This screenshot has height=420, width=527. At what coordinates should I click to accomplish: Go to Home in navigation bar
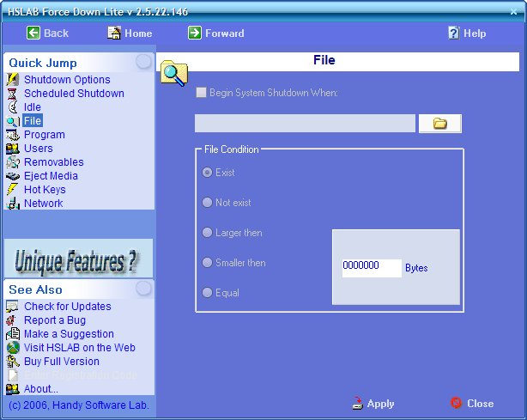pyautogui.click(x=130, y=33)
